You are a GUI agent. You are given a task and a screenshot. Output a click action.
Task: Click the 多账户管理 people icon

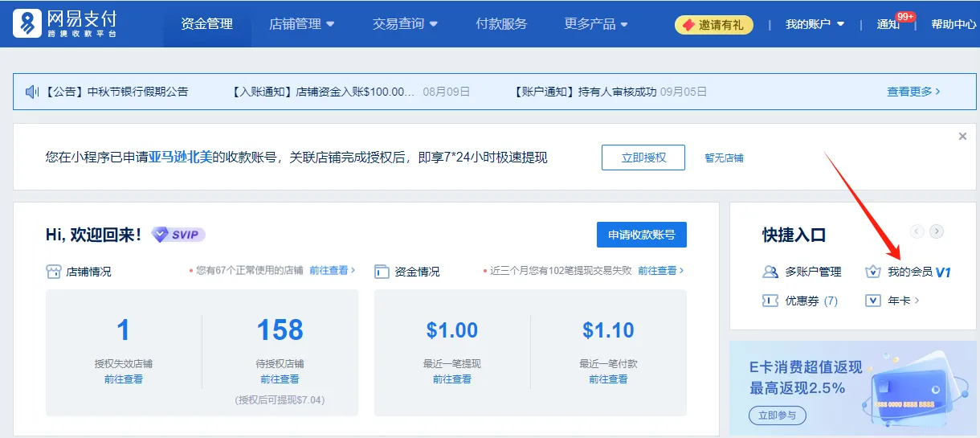770,272
